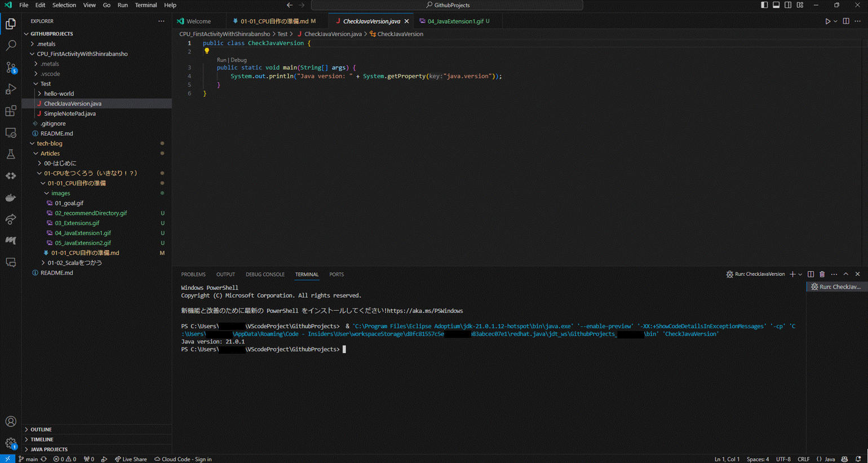Expand the OUTLINE section
This screenshot has height=463, width=868.
coord(41,429)
